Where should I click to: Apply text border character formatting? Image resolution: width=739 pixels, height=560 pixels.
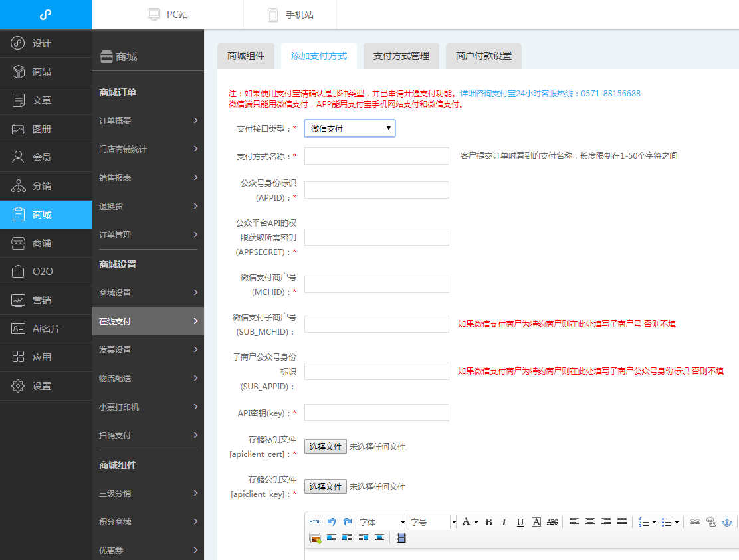pyautogui.click(x=536, y=522)
